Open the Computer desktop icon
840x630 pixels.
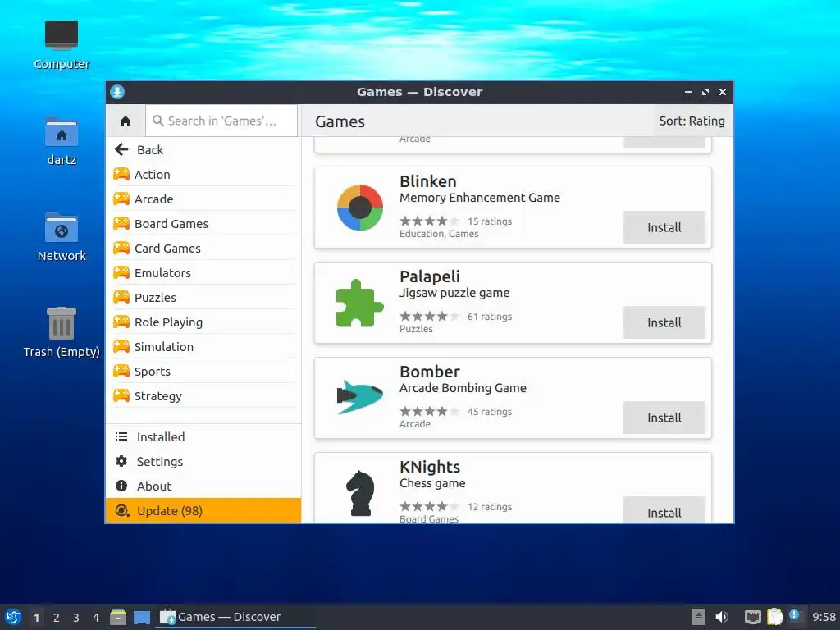pos(61,45)
